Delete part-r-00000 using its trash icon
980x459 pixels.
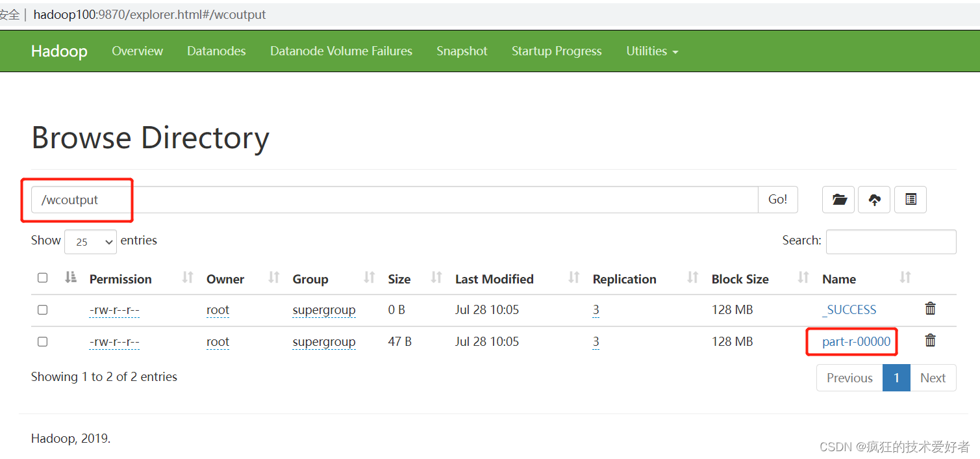tap(930, 340)
